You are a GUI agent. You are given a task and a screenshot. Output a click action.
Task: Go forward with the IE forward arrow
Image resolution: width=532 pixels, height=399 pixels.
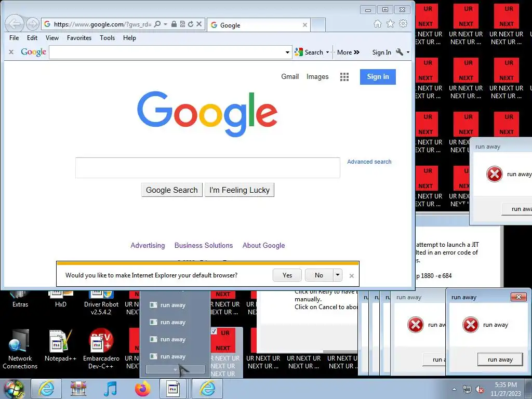click(x=33, y=24)
